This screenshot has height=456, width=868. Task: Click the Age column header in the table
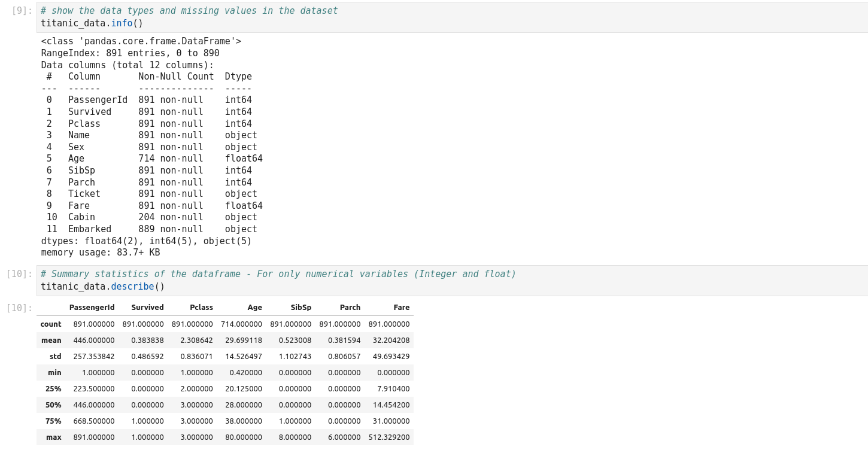tap(254, 308)
